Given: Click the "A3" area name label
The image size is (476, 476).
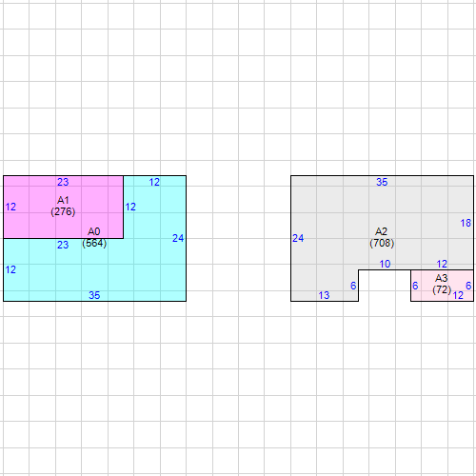Looking at the screenshot, I should tap(441, 278).
